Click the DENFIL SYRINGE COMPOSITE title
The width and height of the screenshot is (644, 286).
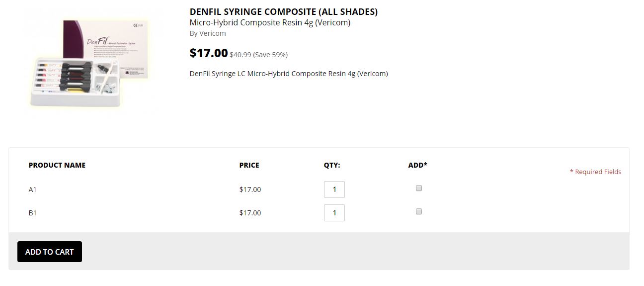click(284, 12)
